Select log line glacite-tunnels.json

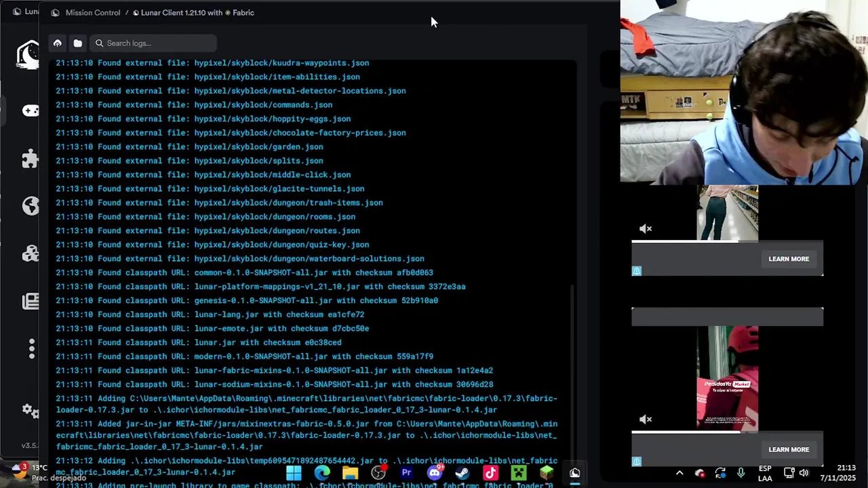click(210, 189)
